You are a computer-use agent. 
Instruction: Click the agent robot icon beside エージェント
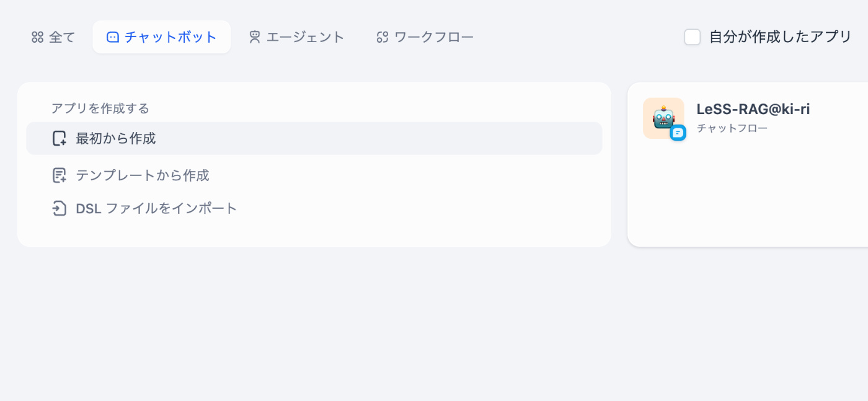click(254, 37)
